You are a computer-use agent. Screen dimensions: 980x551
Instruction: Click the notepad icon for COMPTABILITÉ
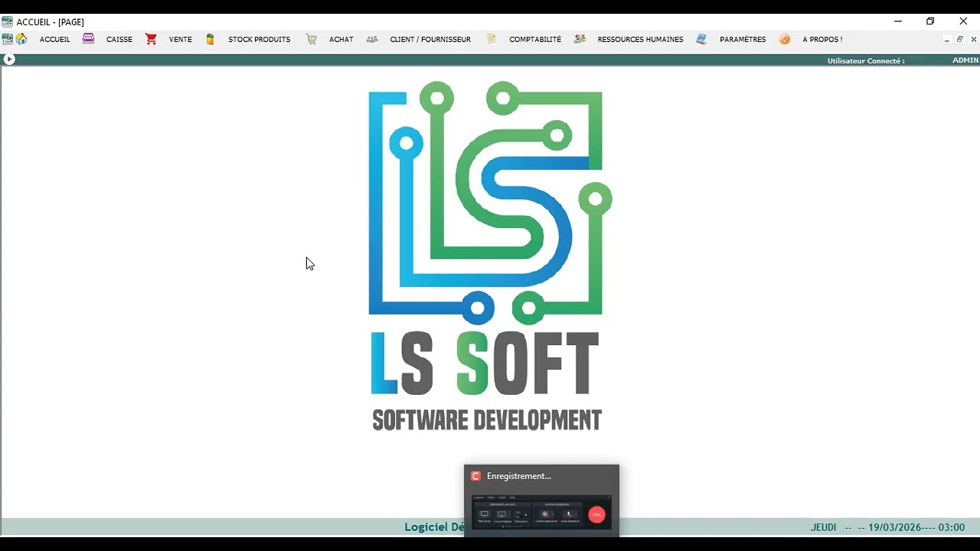pos(492,39)
